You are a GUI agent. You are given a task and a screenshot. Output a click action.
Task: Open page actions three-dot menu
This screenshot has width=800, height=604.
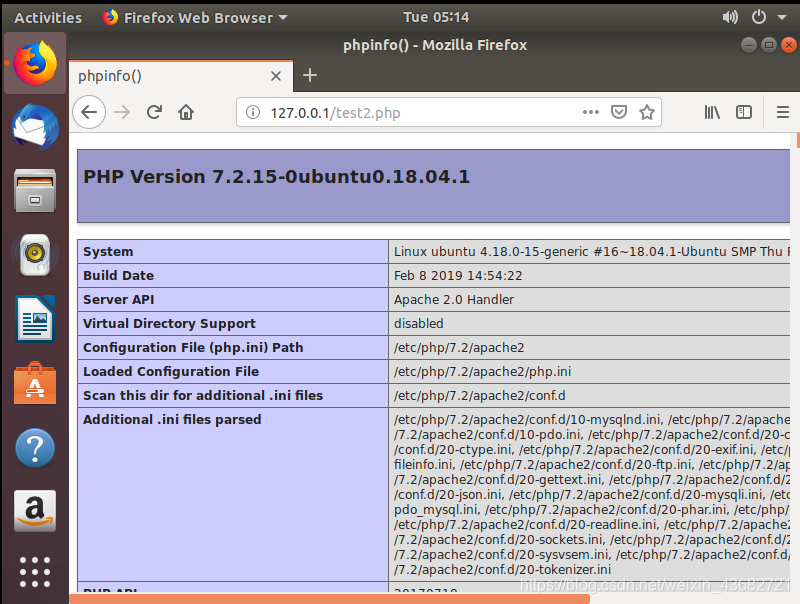(591, 112)
